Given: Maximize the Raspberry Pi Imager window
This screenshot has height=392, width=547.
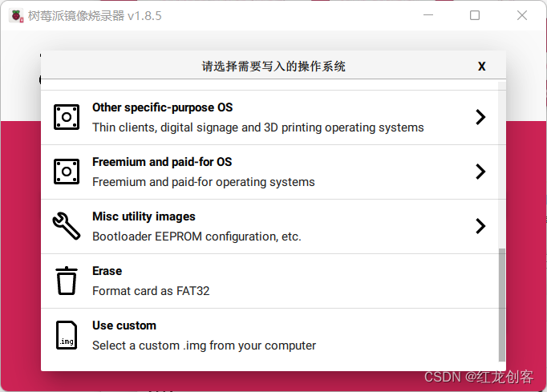Looking at the screenshot, I should [475, 15].
